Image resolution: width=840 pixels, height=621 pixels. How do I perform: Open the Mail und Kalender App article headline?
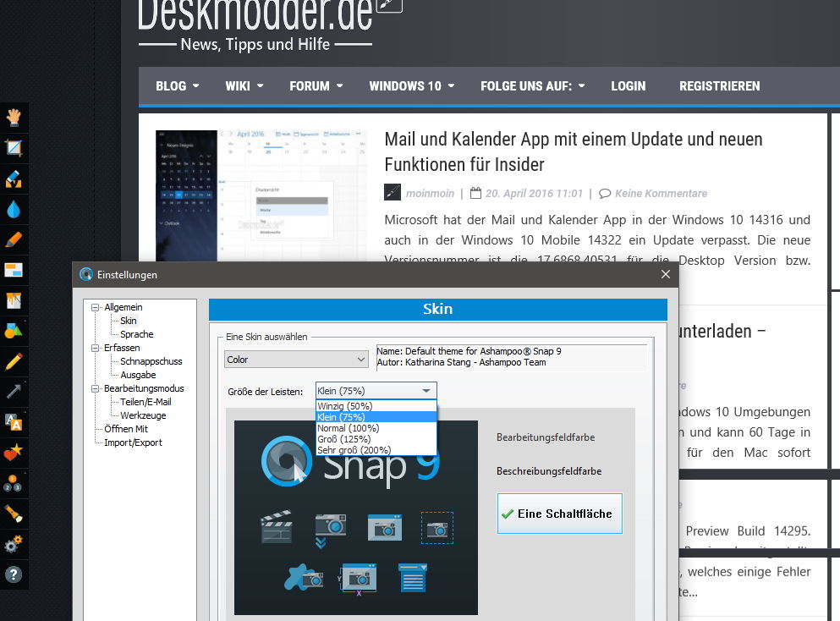(574, 151)
